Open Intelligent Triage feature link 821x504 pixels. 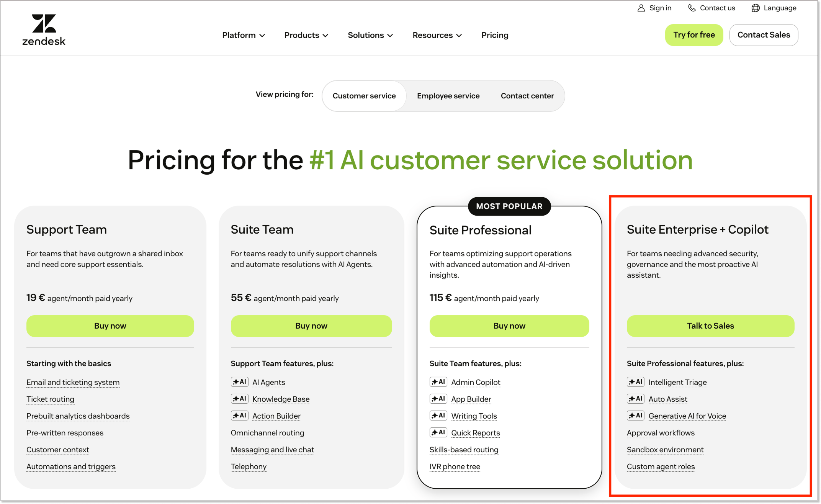click(x=678, y=382)
